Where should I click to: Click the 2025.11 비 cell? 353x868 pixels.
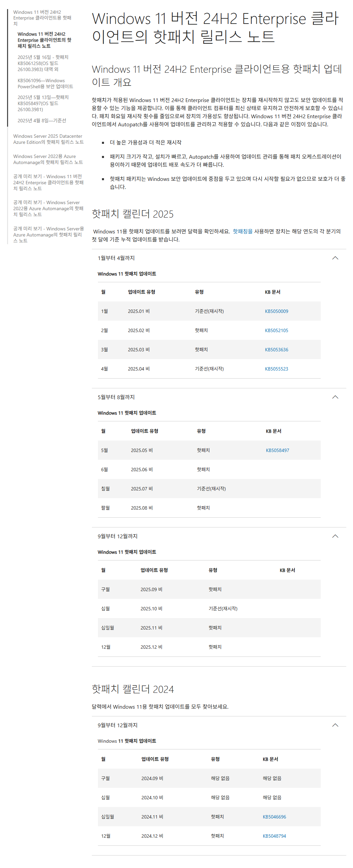[x=151, y=628]
